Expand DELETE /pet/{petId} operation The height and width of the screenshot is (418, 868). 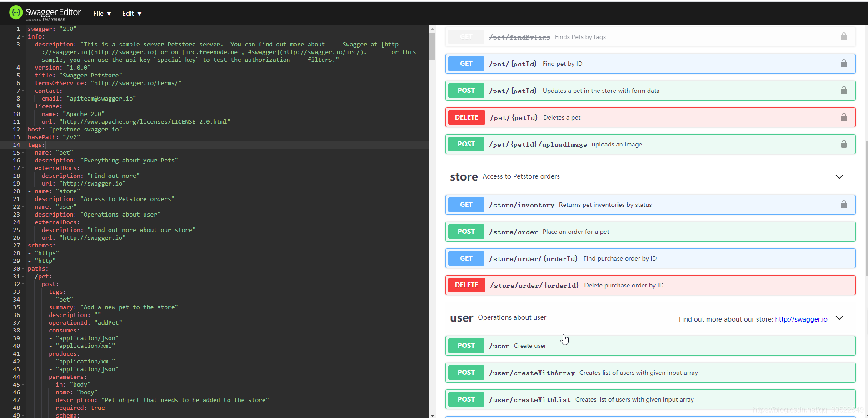coord(650,117)
